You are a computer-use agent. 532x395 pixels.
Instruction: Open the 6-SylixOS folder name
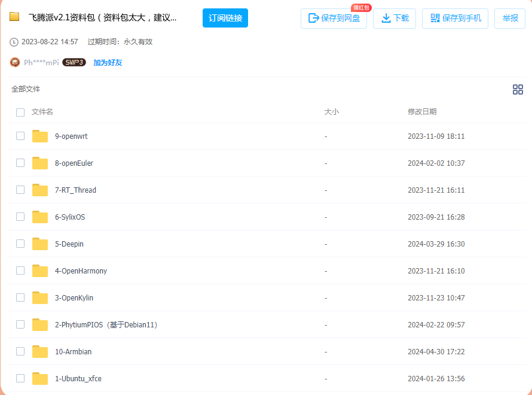click(x=70, y=217)
